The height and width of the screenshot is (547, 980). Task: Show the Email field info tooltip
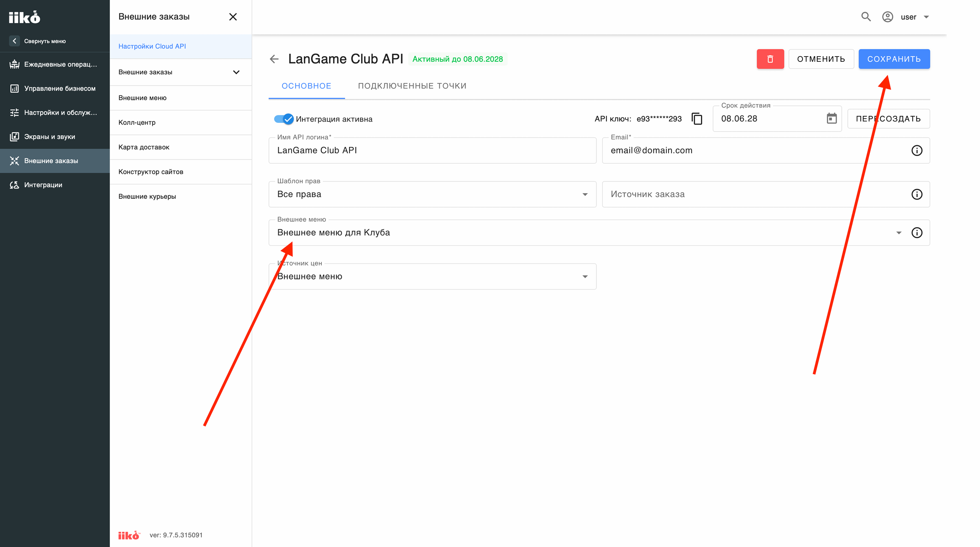click(917, 150)
